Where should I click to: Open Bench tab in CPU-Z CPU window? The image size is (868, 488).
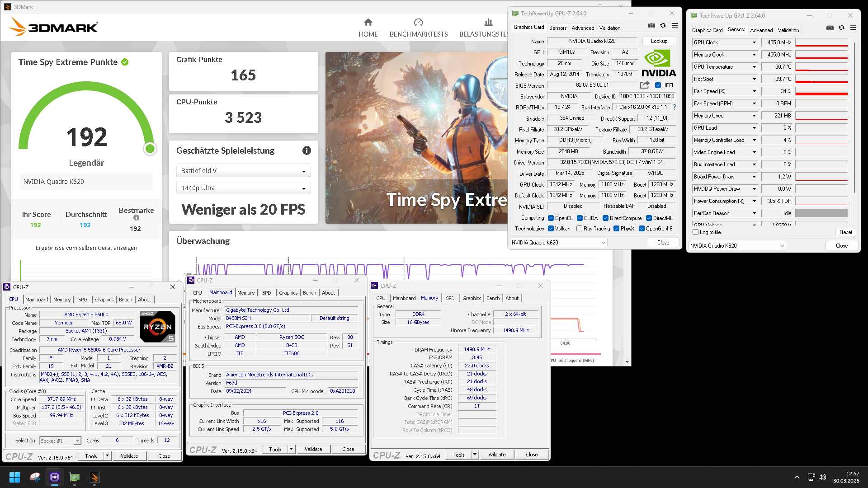point(125,300)
